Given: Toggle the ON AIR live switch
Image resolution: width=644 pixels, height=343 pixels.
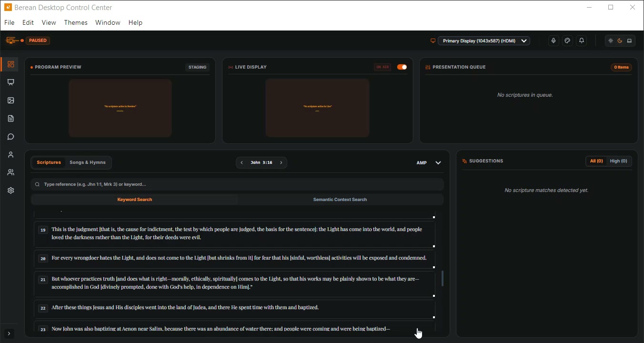Looking at the screenshot, I should tap(402, 67).
